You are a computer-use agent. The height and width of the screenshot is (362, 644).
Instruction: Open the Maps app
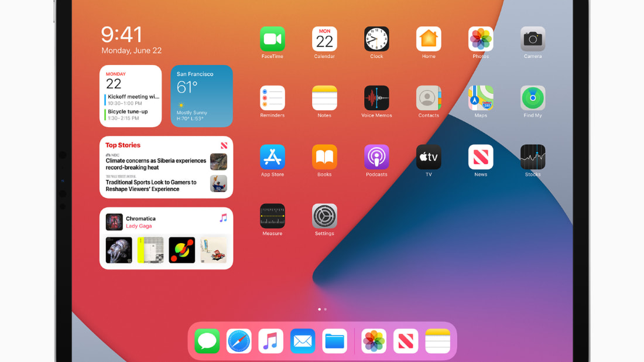[x=481, y=98]
